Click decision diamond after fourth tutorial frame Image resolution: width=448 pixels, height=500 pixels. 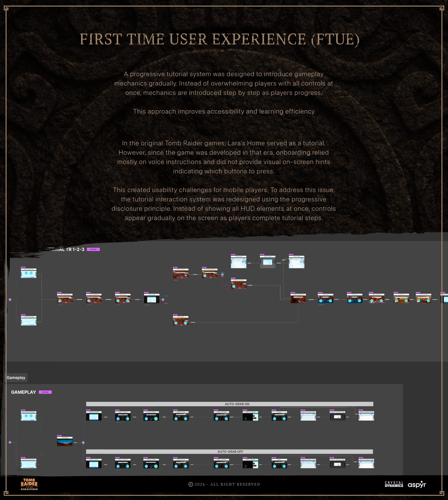point(163,300)
